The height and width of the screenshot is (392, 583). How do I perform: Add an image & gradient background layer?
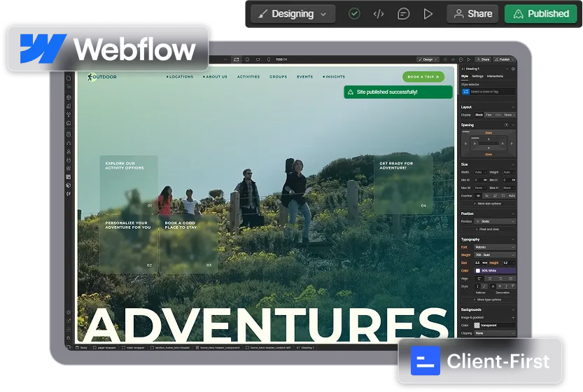coord(513,318)
